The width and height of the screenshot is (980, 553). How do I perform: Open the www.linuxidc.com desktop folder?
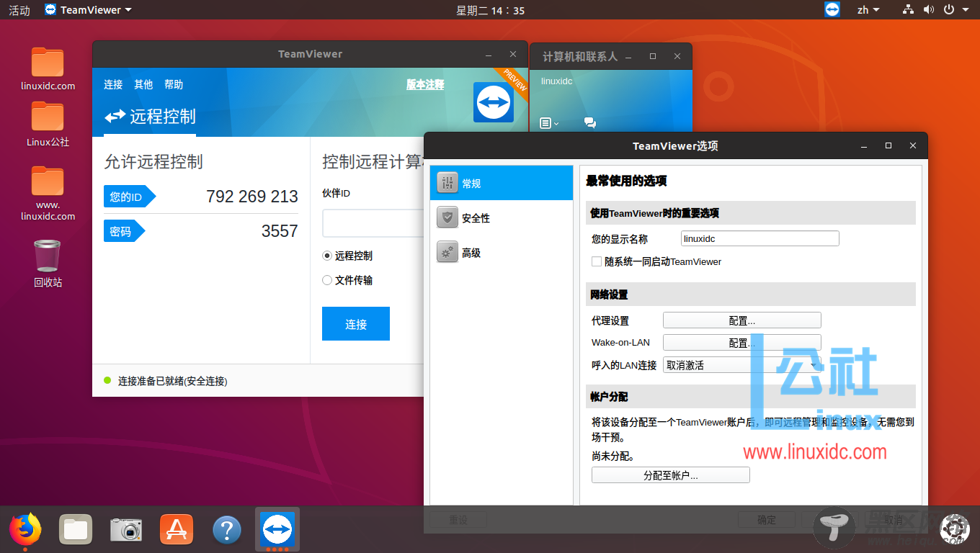(x=48, y=193)
